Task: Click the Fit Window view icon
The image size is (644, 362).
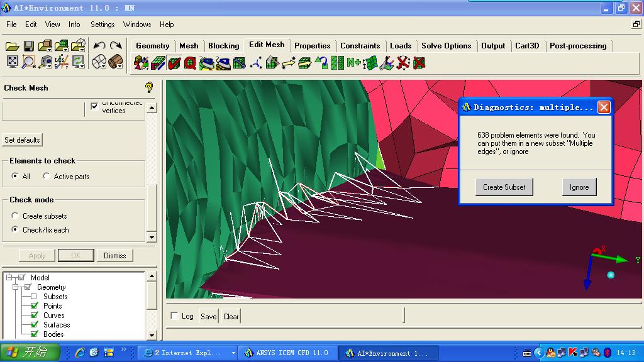Action: tap(12, 62)
